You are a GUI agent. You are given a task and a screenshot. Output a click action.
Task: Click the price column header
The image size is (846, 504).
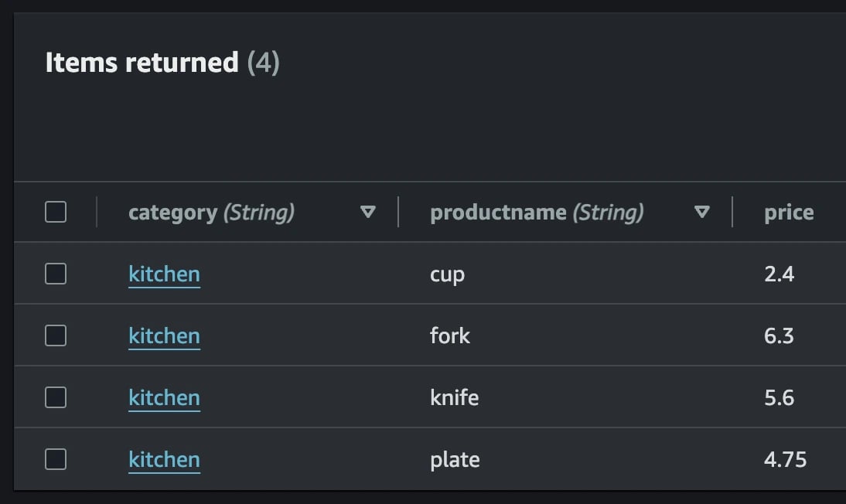click(789, 212)
